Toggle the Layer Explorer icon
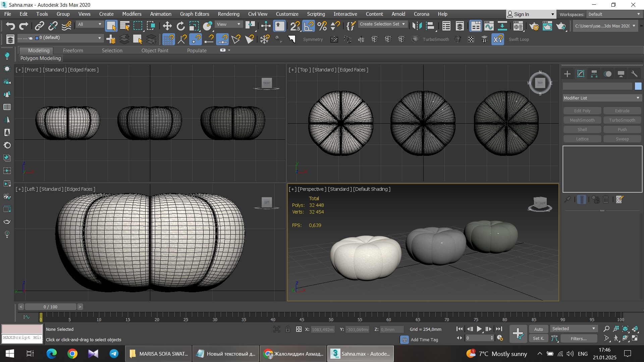 (460, 26)
